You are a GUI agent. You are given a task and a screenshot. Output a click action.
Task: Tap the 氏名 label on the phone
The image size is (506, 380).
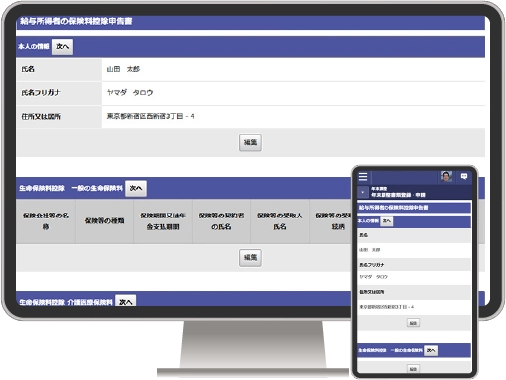click(x=363, y=235)
